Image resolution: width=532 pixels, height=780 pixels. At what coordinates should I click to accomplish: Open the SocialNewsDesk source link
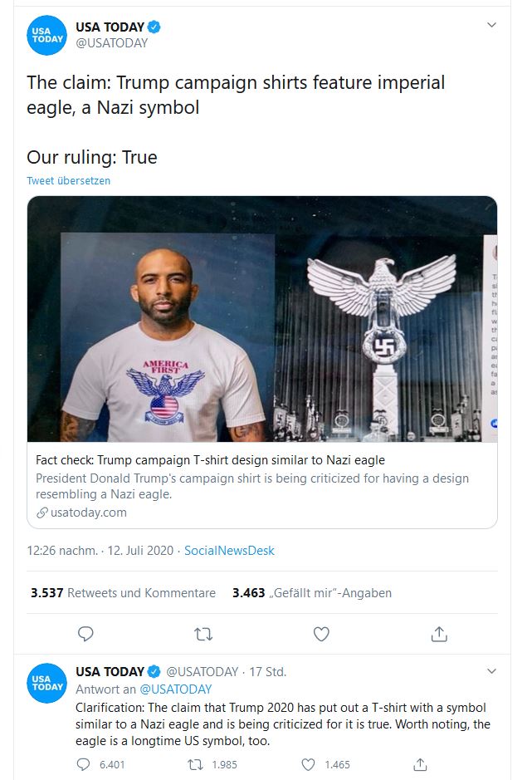(229, 551)
